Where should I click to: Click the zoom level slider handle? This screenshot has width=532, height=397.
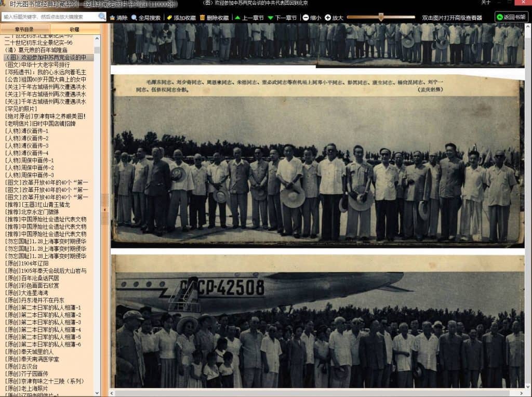pos(381,17)
